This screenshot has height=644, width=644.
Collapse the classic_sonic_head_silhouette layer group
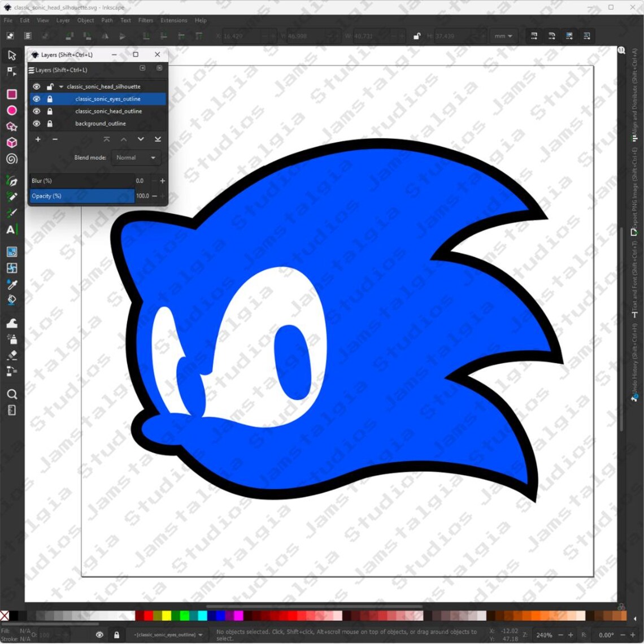click(61, 86)
